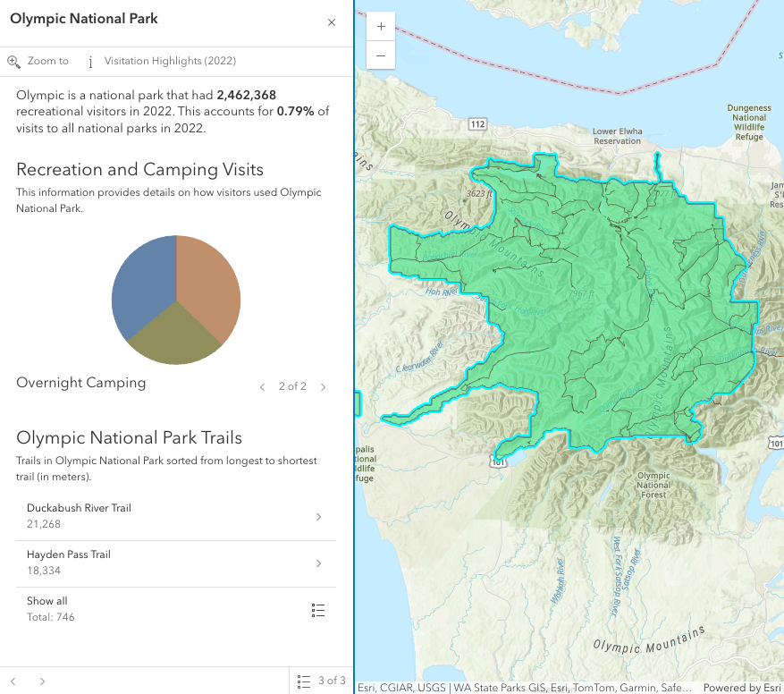Click the Show all list icon
This screenshot has width=784, height=694.
coord(318,610)
